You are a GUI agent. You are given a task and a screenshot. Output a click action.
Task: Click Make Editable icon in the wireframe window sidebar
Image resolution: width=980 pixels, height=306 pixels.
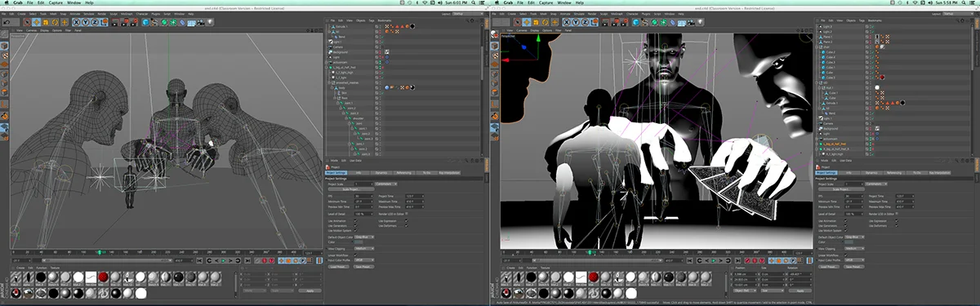[4, 34]
